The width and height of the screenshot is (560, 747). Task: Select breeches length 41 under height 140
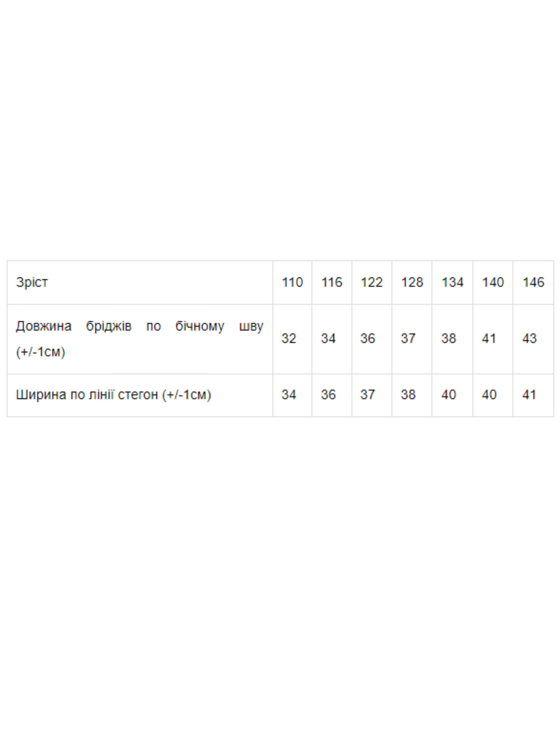tap(489, 338)
